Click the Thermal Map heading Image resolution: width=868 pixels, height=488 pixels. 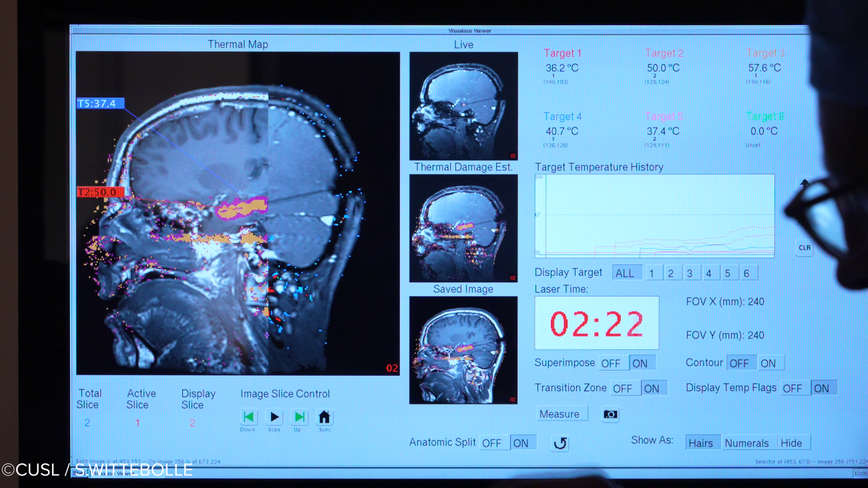pos(238,45)
